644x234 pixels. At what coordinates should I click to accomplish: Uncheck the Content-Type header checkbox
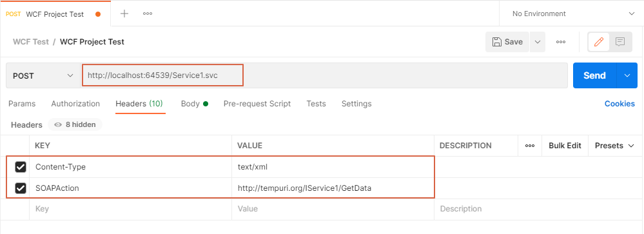coord(21,167)
